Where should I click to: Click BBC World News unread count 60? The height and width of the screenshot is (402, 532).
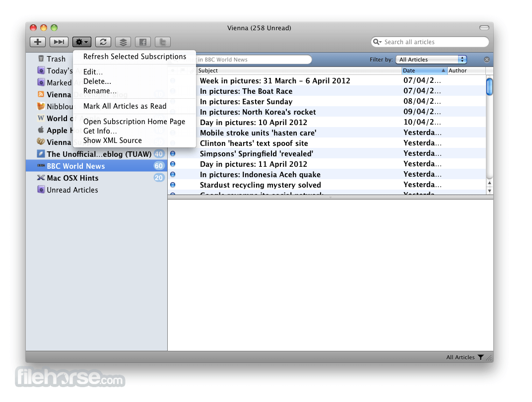tap(159, 166)
